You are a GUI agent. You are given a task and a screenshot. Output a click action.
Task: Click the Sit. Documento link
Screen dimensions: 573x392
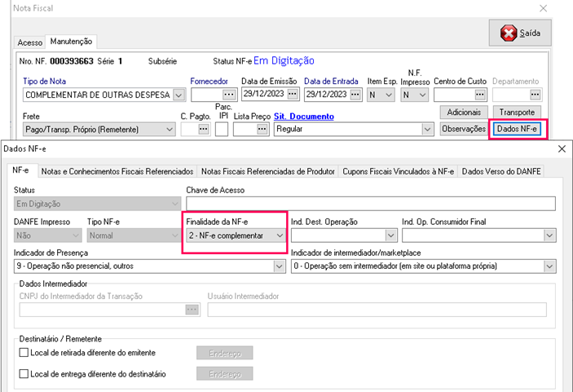coord(303,117)
